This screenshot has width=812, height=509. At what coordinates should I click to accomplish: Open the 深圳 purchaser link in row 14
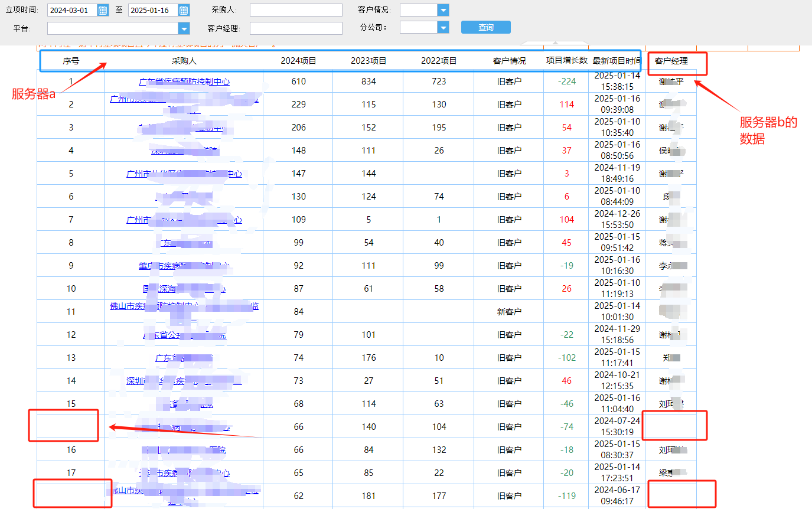(x=184, y=381)
